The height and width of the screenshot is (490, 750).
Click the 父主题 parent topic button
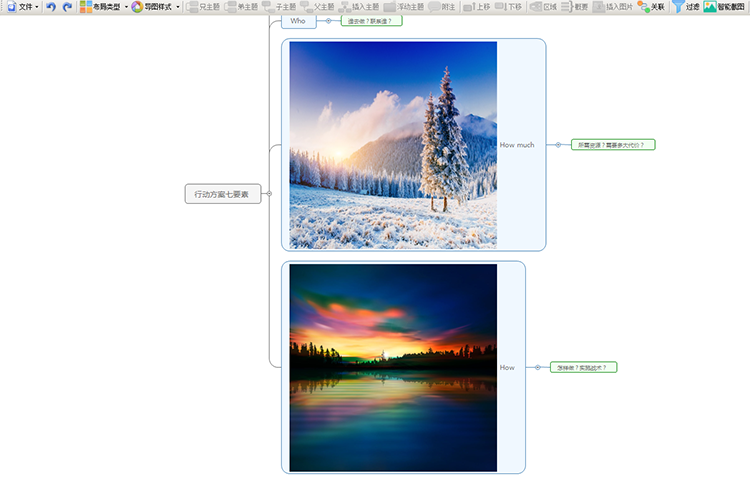pos(317,7)
